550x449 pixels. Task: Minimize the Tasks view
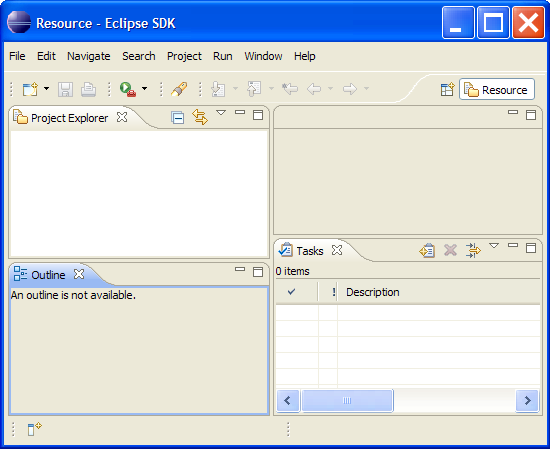(513, 245)
